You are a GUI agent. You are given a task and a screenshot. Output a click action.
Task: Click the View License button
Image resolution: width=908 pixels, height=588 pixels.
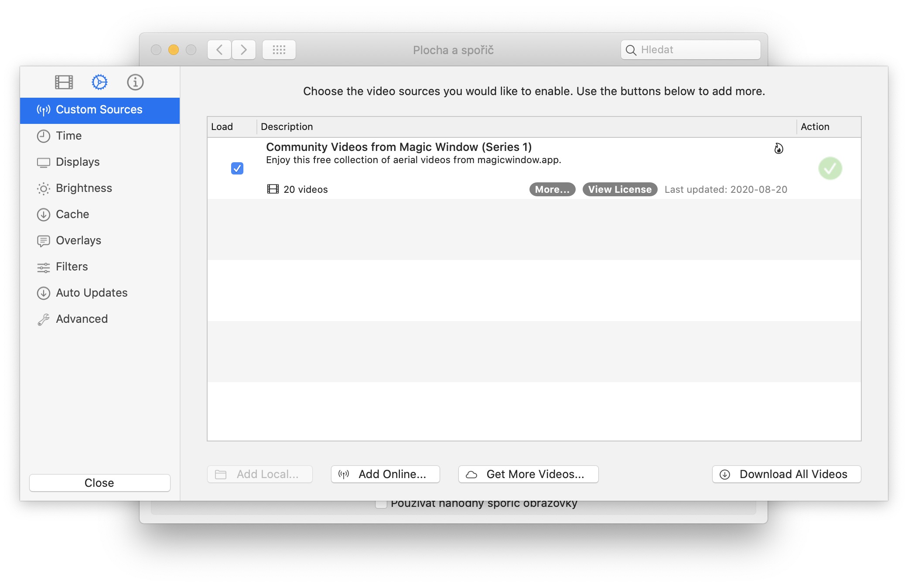tap(620, 189)
